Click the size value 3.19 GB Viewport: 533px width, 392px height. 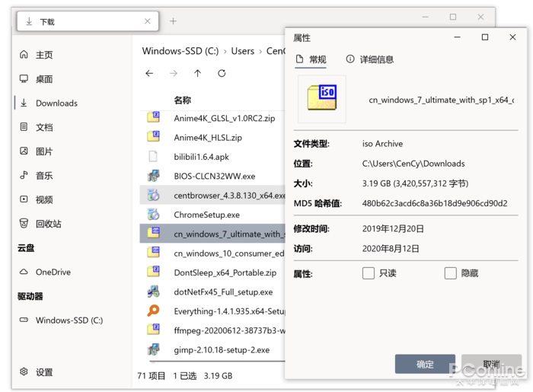[x=415, y=183]
